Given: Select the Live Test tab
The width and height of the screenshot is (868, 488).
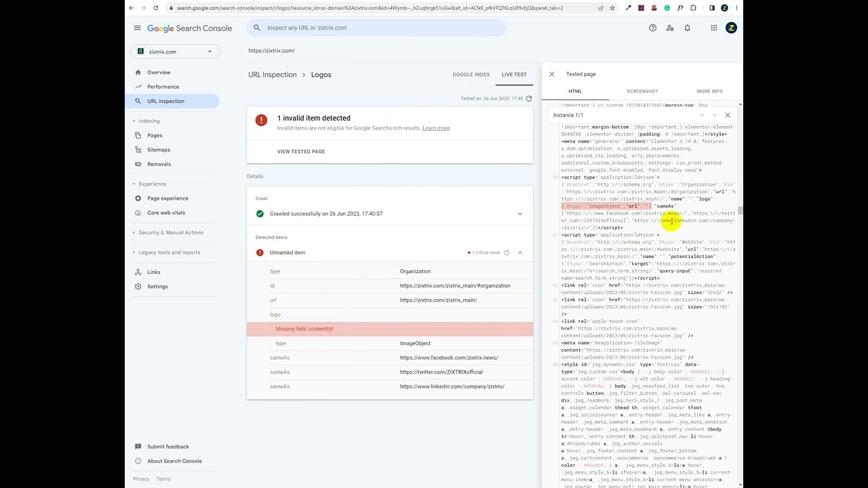Looking at the screenshot, I should pos(514,75).
